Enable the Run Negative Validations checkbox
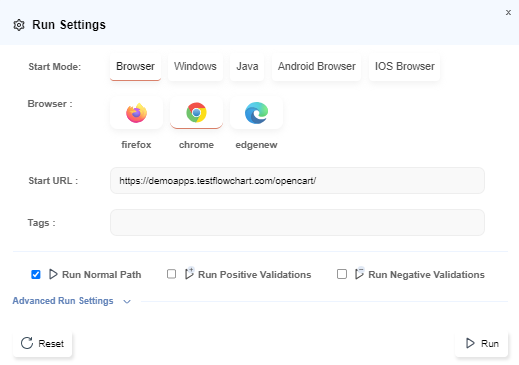This screenshot has width=519, height=365. pos(342,274)
